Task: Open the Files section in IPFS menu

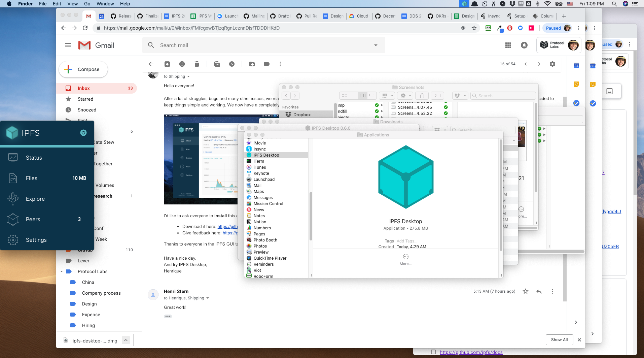Action: point(32,178)
